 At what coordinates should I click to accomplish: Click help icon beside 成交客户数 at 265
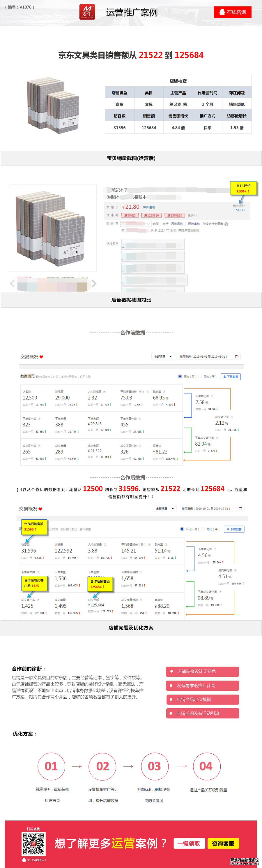[39, 445]
